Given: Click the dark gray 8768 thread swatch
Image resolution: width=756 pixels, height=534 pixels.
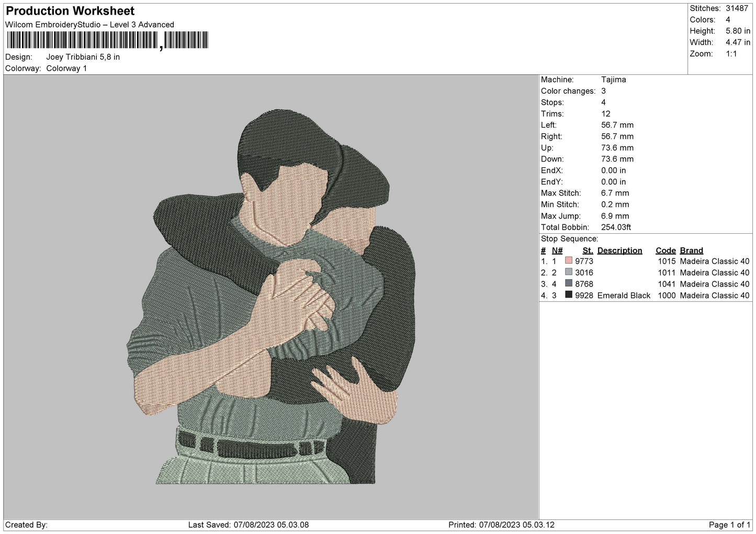Looking at the screenshot, I should click(x=569, y=283).
